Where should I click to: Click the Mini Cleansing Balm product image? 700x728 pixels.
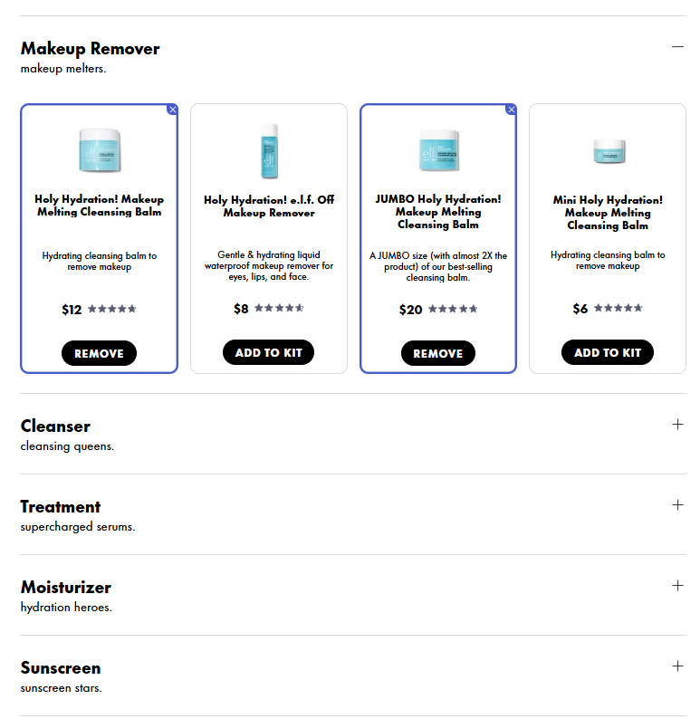(x=608, y=151)
